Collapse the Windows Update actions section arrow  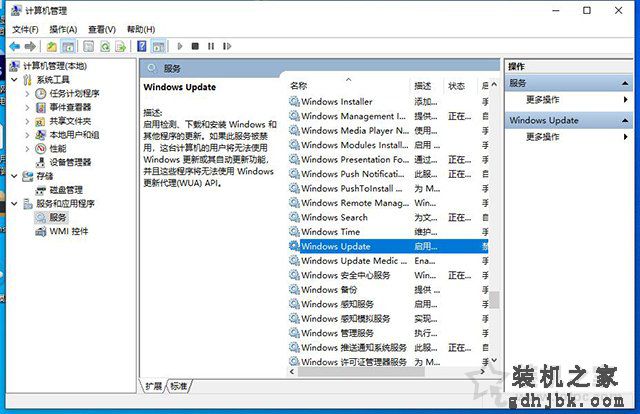[x=625, y=120]
